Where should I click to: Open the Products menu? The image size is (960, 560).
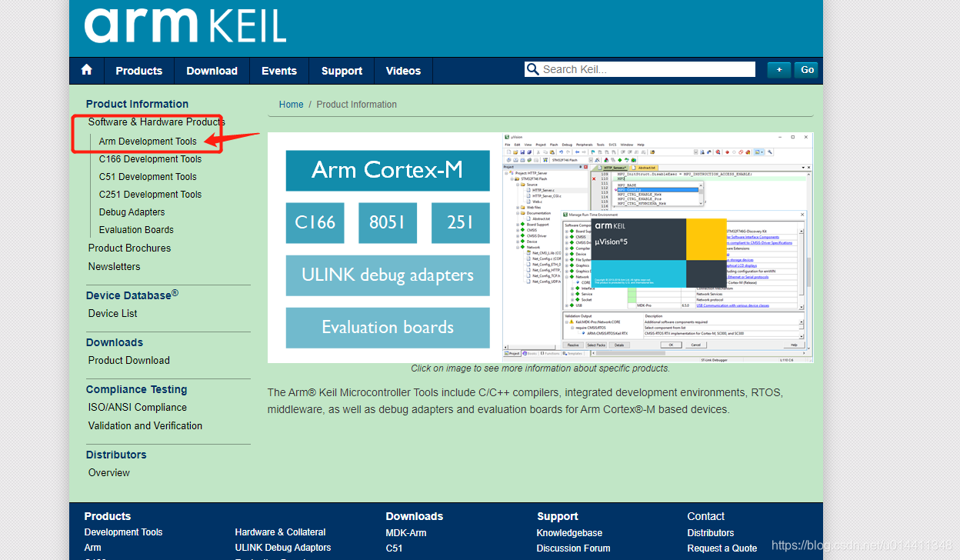[138, 71]
